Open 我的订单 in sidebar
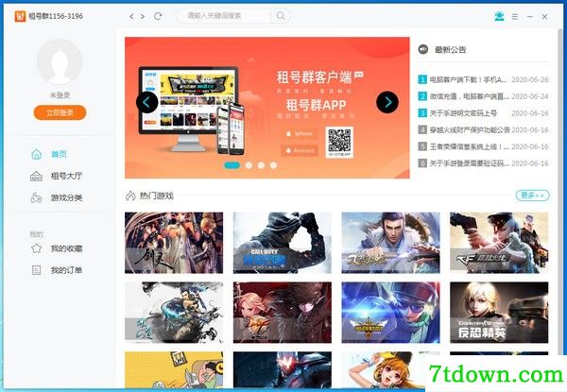This screenshot has height=392, width=567. click(x=57, y=270)
